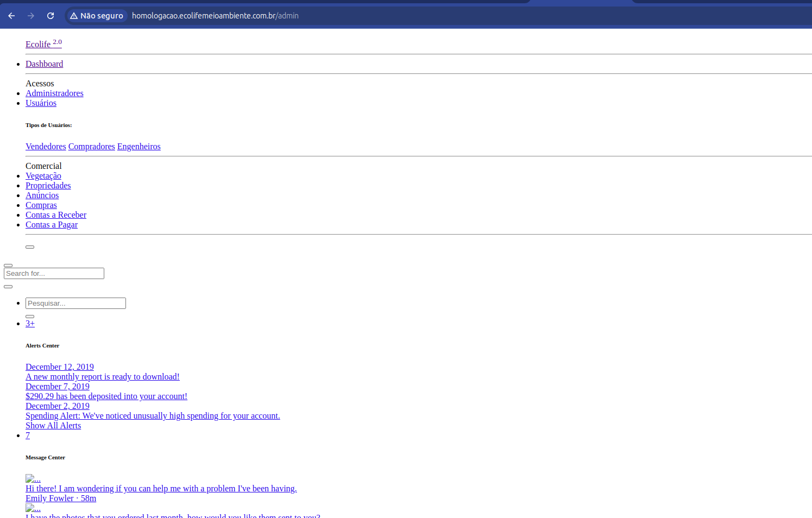Open the 7 messages counter
812x518 pixels.
[28, 435]
